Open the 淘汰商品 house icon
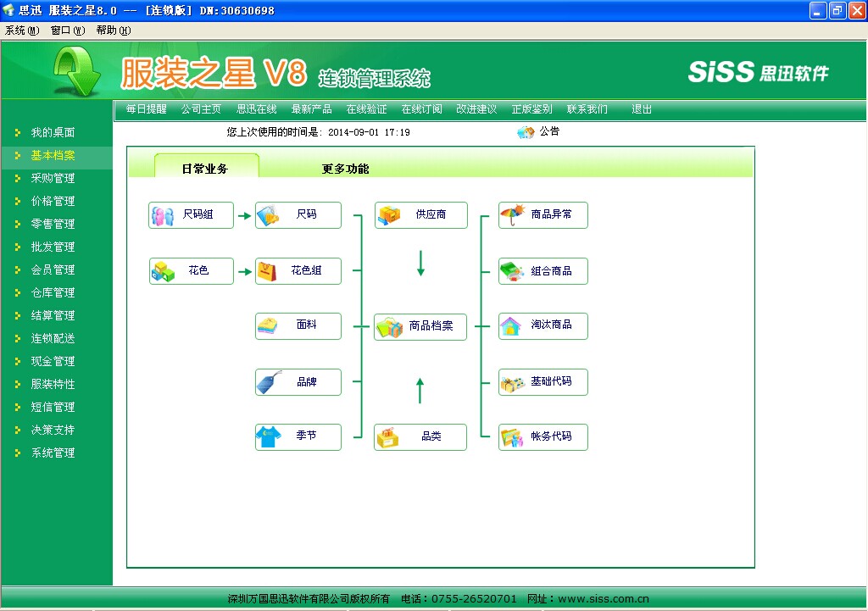 coord(511,326)
